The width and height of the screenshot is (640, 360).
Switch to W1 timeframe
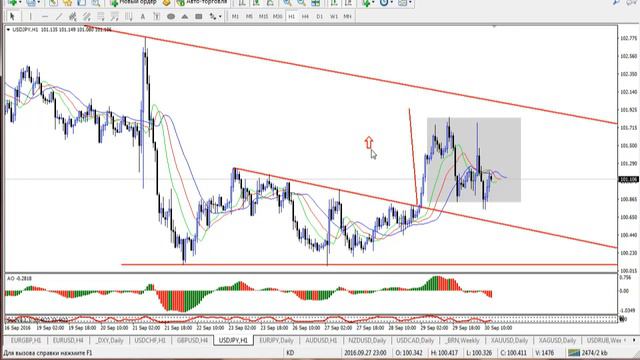pos(334,17)
